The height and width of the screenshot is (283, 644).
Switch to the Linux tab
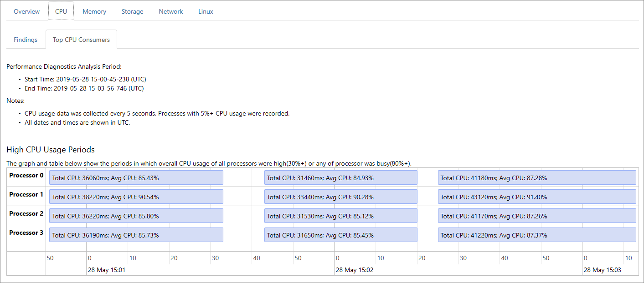point(205,11)
